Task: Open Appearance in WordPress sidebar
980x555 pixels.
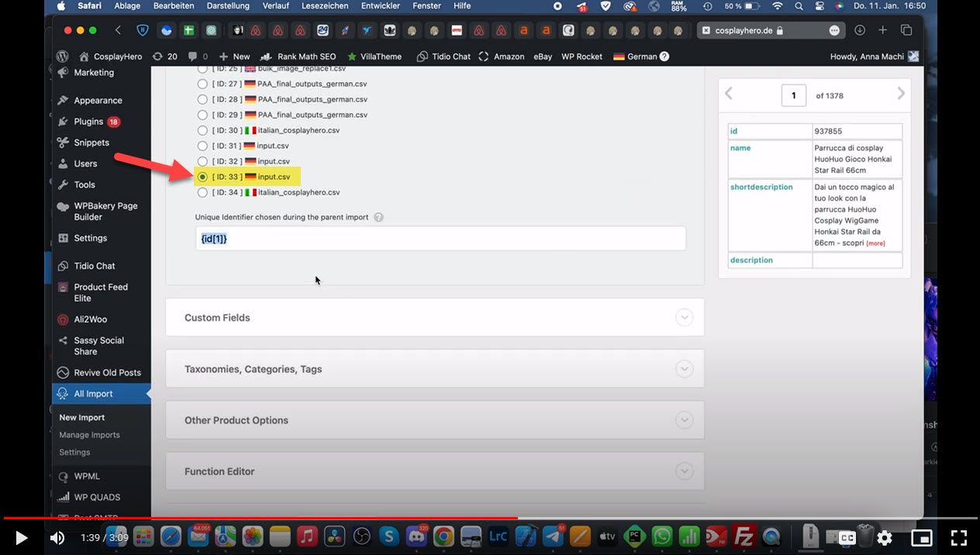Action: click(x=98, y=101)
